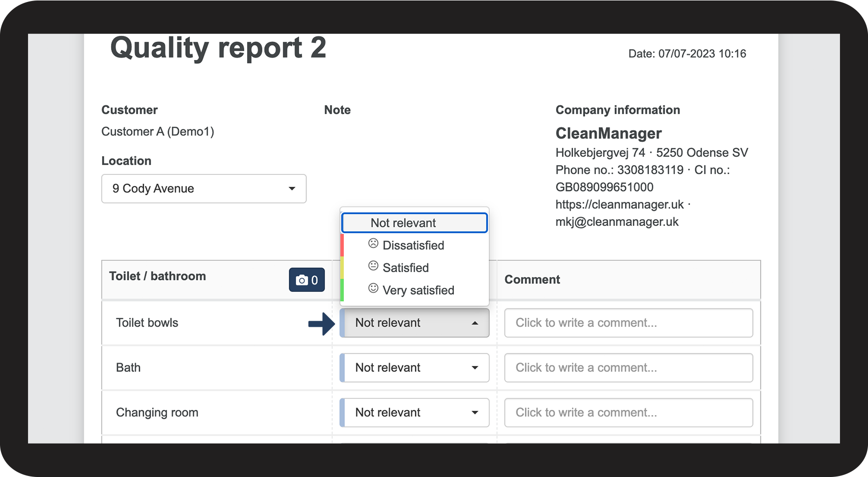Click the comment field in the Bath row
868x477 pixels.
coord(628,368)
